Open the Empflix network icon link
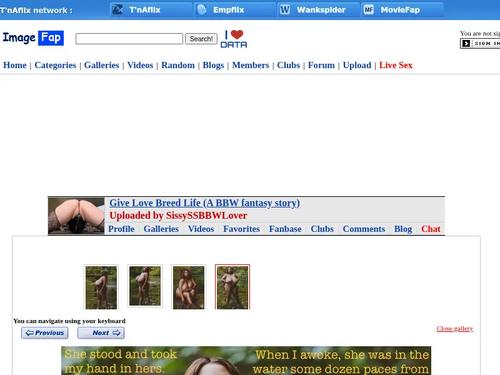500x375 pixels. click(201, 10)
